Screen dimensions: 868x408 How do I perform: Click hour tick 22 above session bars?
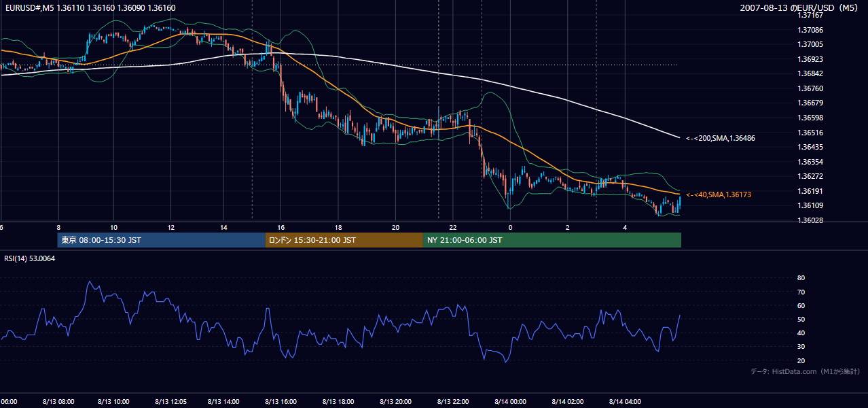(452, 227)
